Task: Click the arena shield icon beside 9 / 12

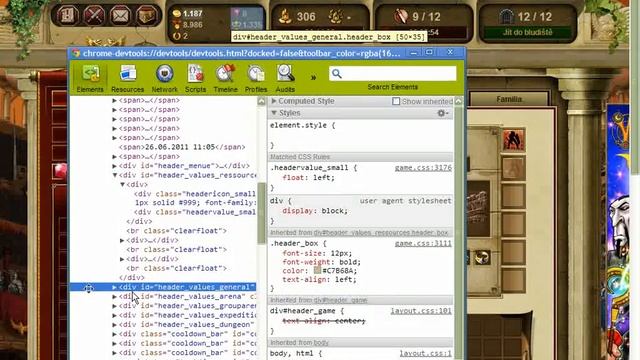Action: (401, 16)
